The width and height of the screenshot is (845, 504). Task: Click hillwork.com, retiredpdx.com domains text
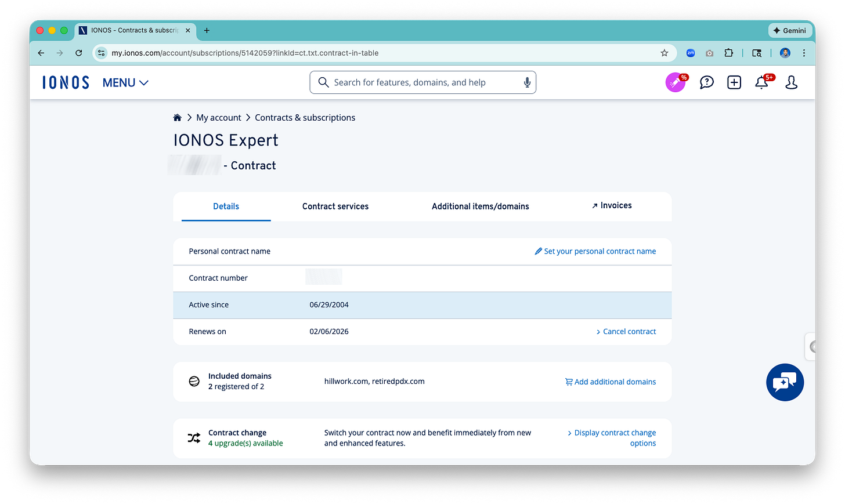tap(374, 382)
